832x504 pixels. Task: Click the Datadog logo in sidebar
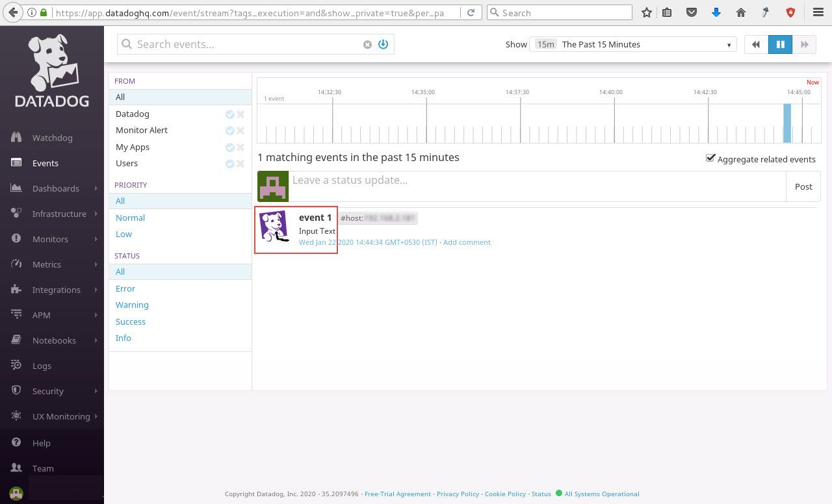click(x=52, y=71)
